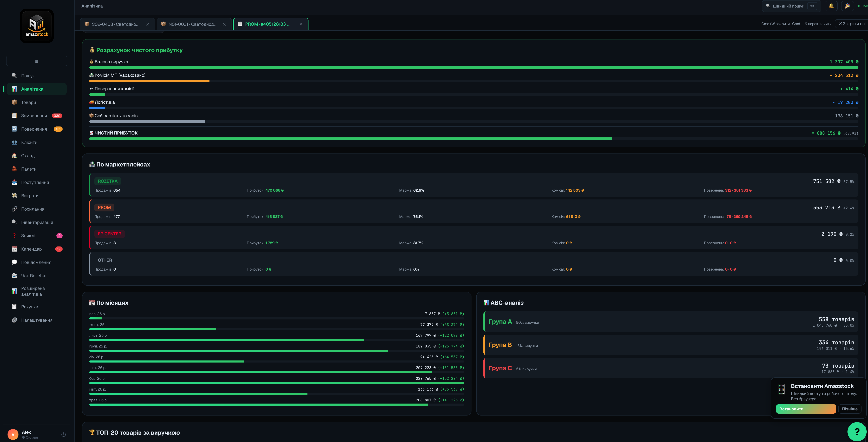868x442 pixels.
Task: Dismiss install prompt with Пізніше
Action: tap(850, 409)
